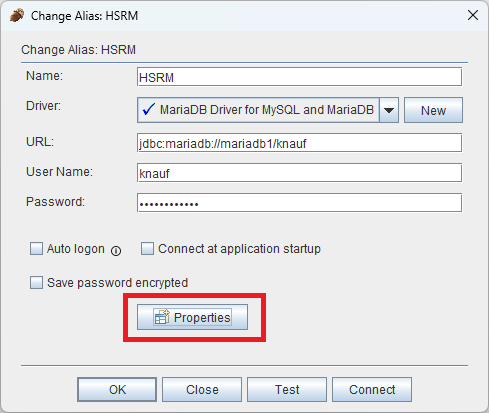
Task: Open alias Properties via the table icon button
Action: coord(192,317)
